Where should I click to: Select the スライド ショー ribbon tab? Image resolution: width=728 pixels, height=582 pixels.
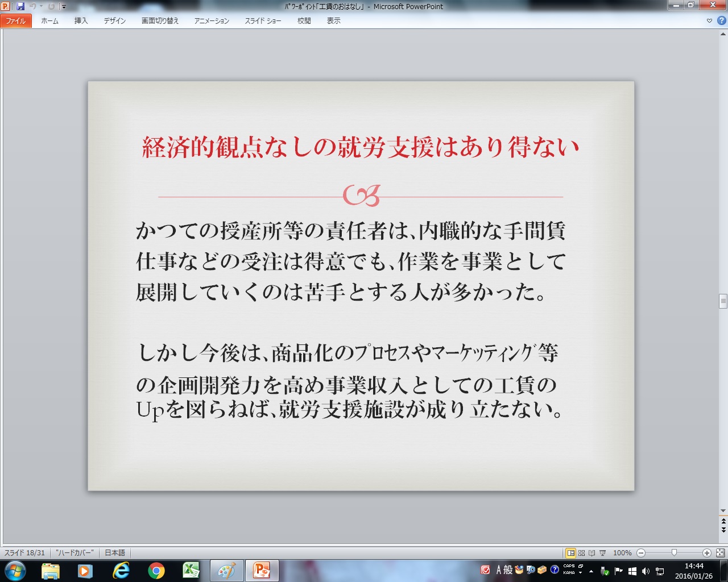coord(263,21)
